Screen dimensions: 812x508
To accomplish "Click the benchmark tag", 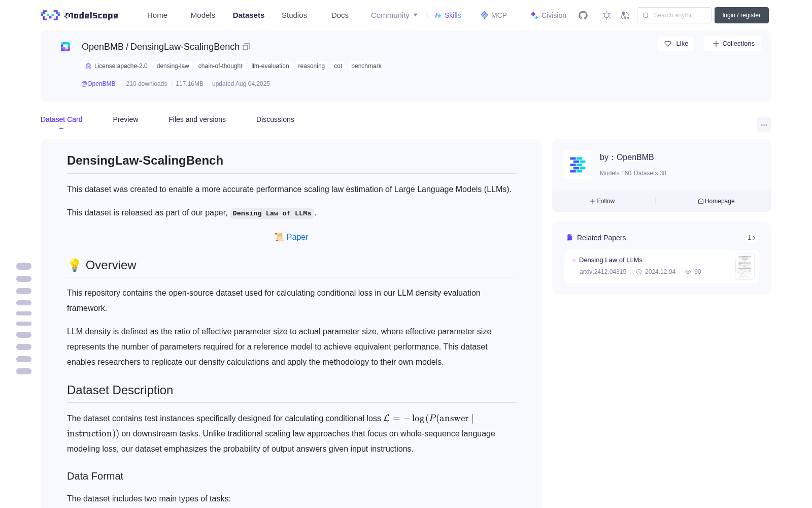I will 366,66.
